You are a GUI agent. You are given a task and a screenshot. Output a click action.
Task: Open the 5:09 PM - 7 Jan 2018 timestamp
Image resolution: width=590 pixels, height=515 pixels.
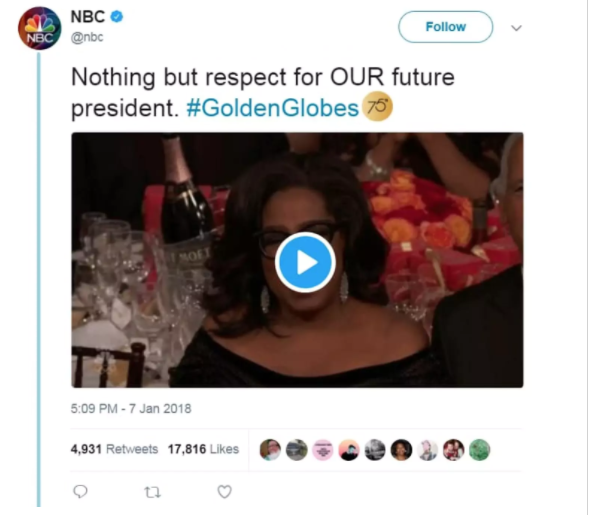131,409
